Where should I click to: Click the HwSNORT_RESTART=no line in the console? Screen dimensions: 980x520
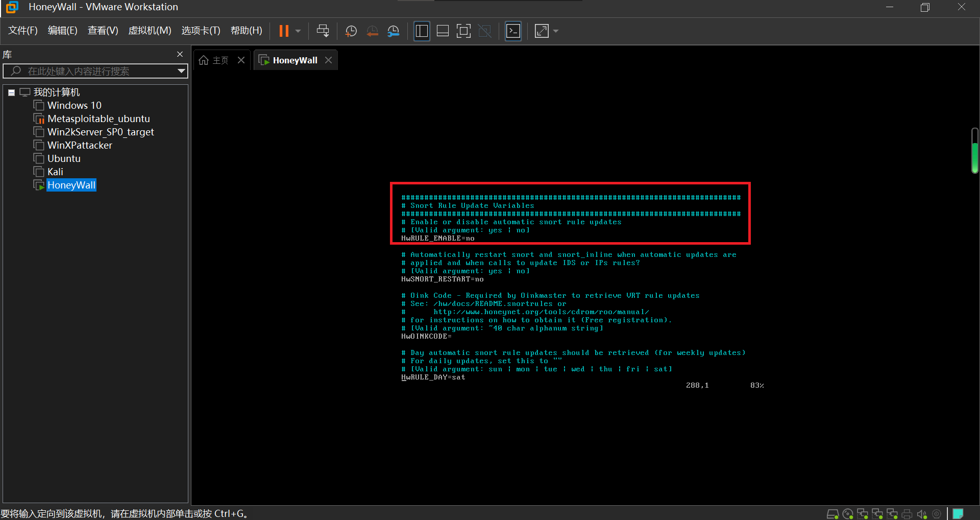[443, 279]
